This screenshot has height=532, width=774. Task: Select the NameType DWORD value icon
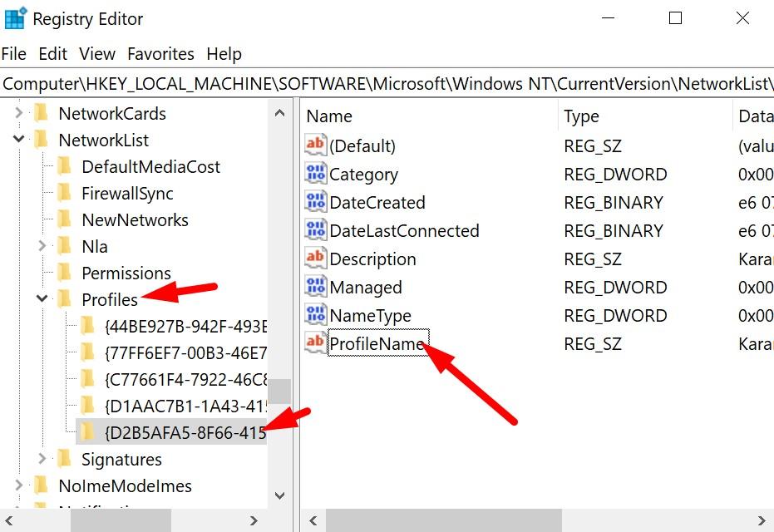[x=315, y=315]
